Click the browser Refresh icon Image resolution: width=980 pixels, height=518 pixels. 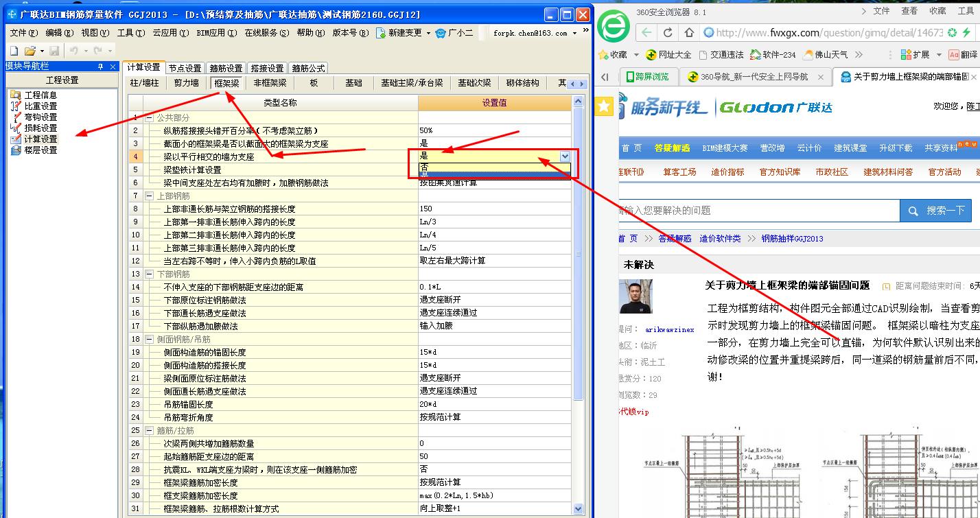668,32
